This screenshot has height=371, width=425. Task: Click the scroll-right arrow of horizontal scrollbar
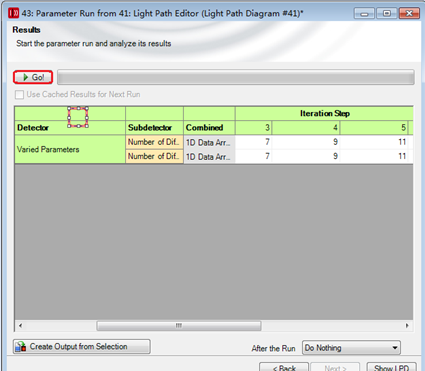[x=407, y=326]
